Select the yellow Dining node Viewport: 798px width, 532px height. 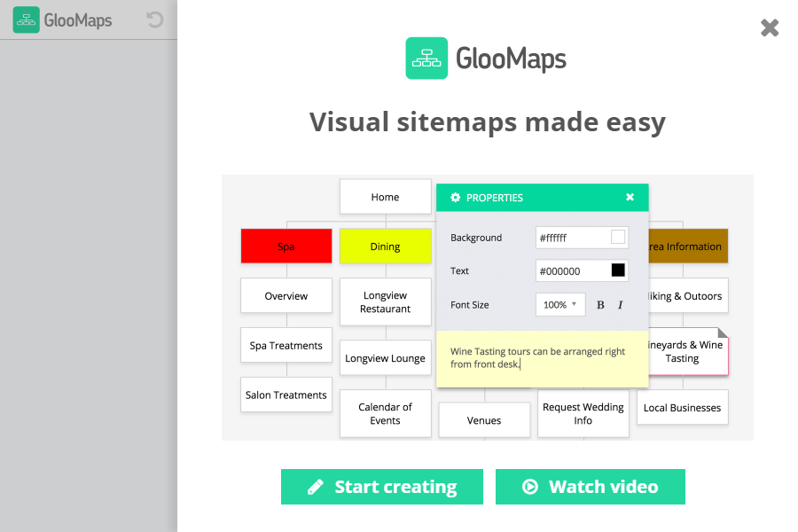coord(385,246)
